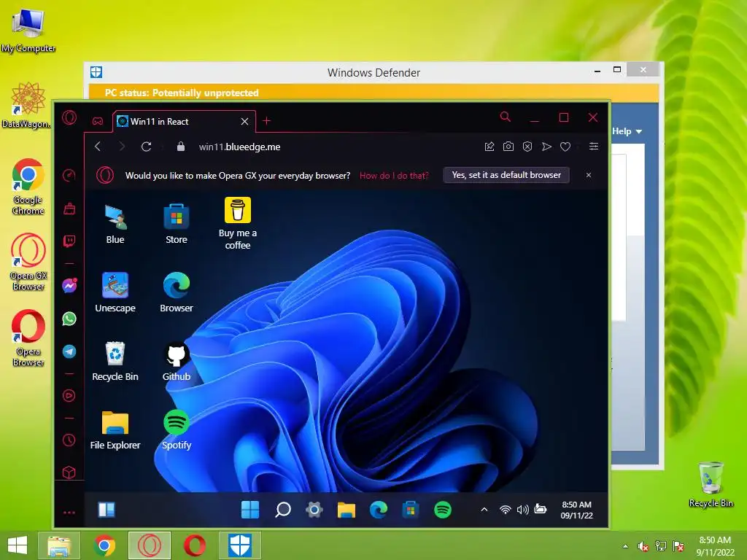Click the edit pinboard icon in address bar
The image size is (747, 560).
point(489,147)
